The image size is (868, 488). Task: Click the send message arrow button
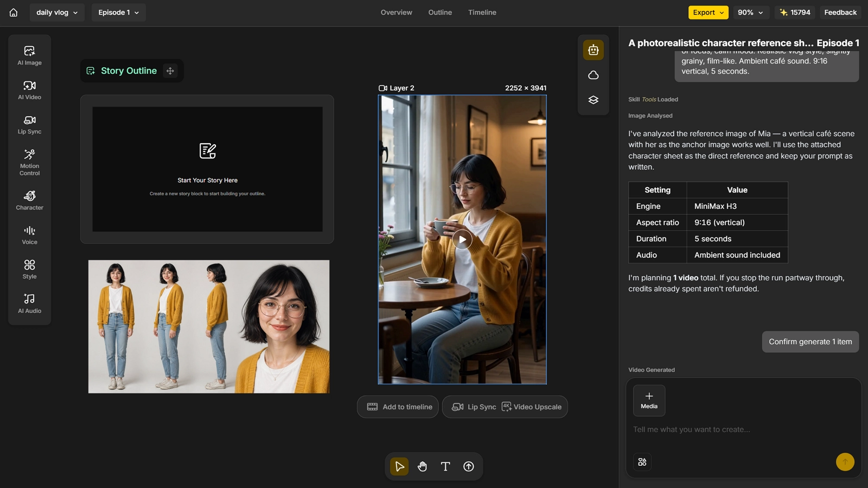(x=845, y=462)
